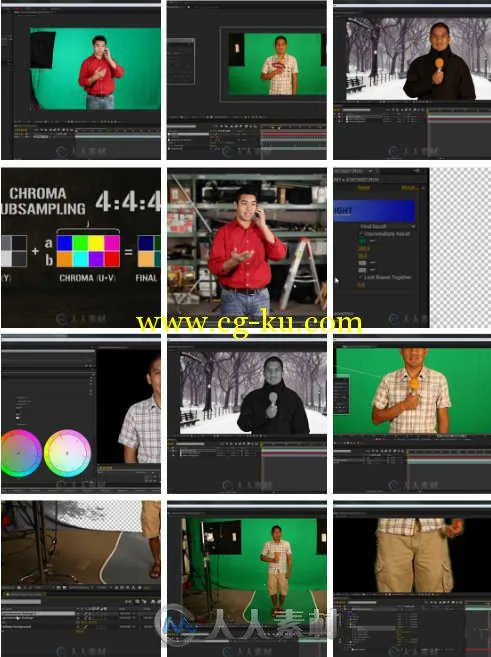Open the View dropdown showing Final Result
Viewport: 491px width, 657px height.
pos(387,226)
